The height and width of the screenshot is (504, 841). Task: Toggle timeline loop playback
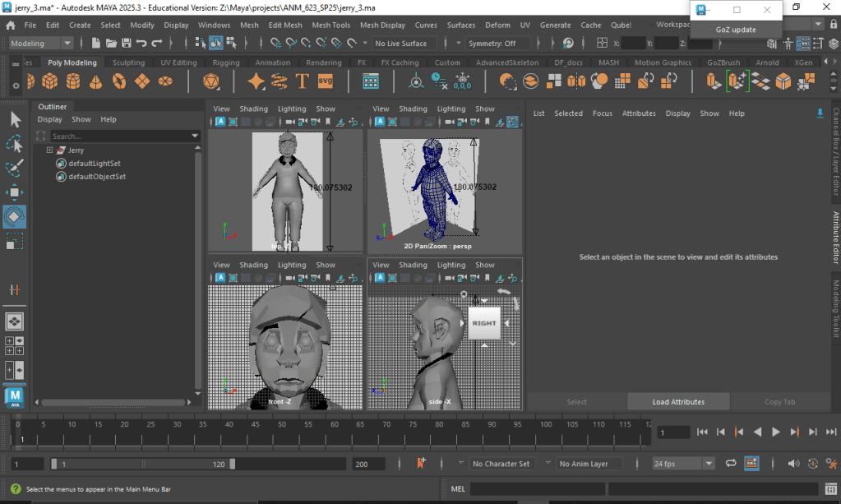(731, 464)
